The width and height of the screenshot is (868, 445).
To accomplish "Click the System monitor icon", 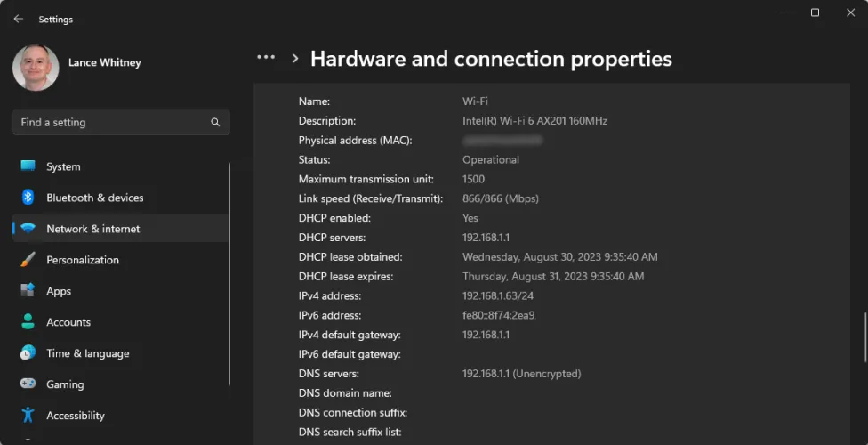I will 28,166.
